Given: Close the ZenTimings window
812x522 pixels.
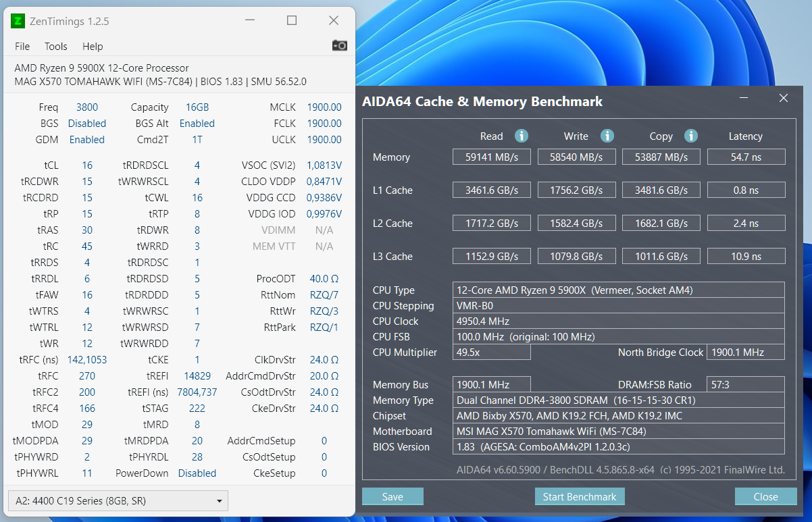Looking at the screenshot, I should [x=334, y=21].
